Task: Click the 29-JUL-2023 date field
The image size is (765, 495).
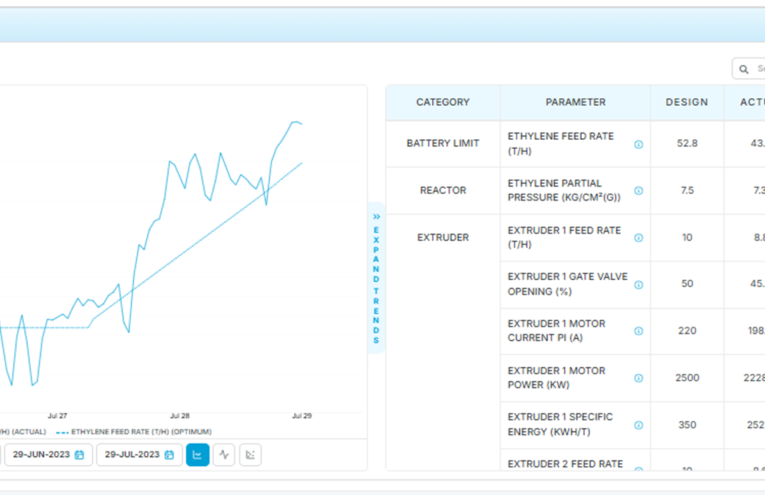Action: point(140,455)
